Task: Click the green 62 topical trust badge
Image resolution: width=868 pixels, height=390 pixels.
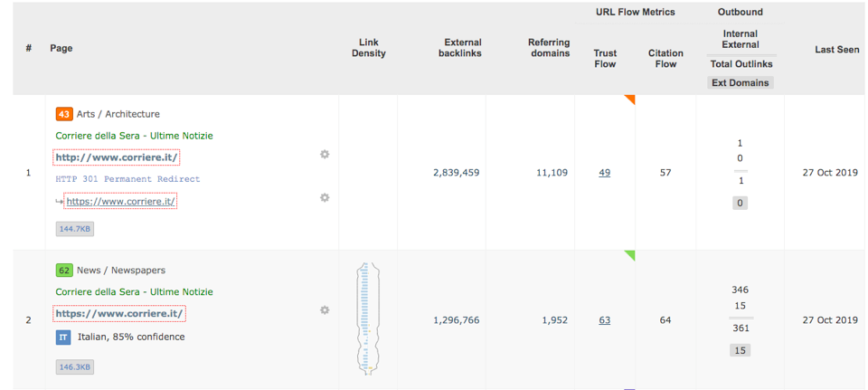Action: pos(64,271)
